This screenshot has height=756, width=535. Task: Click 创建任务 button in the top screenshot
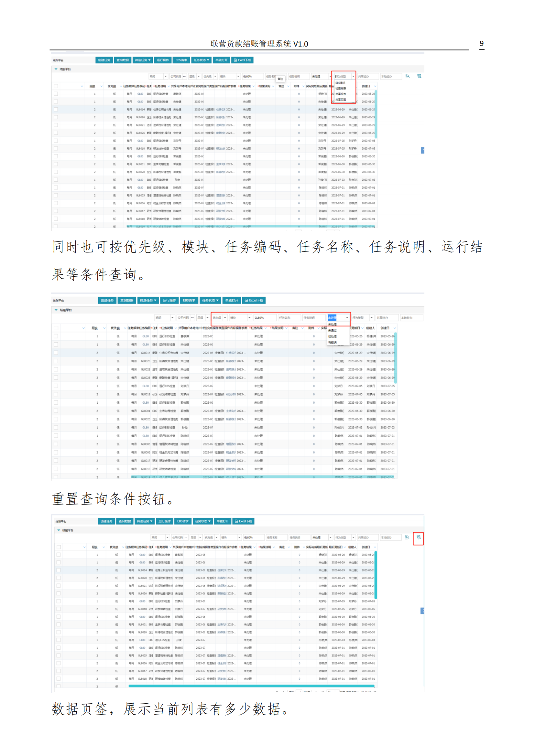click(104, 60)
